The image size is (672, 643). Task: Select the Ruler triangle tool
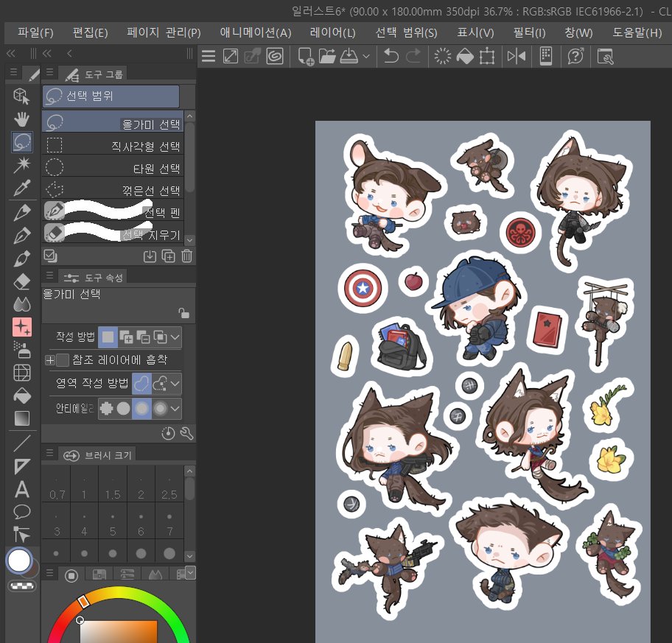pos(21,466)
